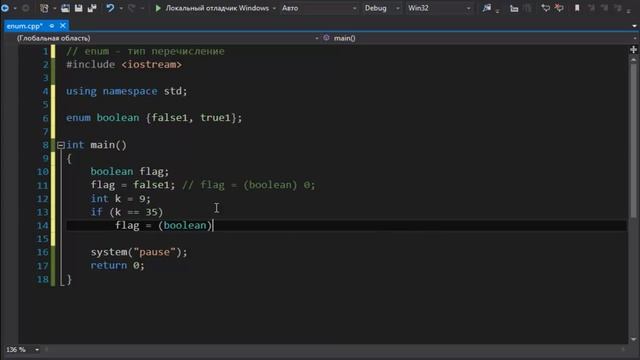Click 'using namespace std;' on line 4
640x360 pixels.
[x=127, y=91]
